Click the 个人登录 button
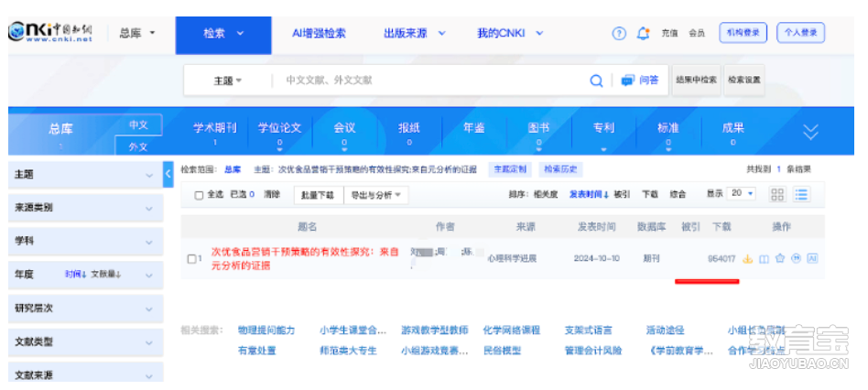Screen dimensions: 868x390 pyautogui.click(x=800, y=33)
